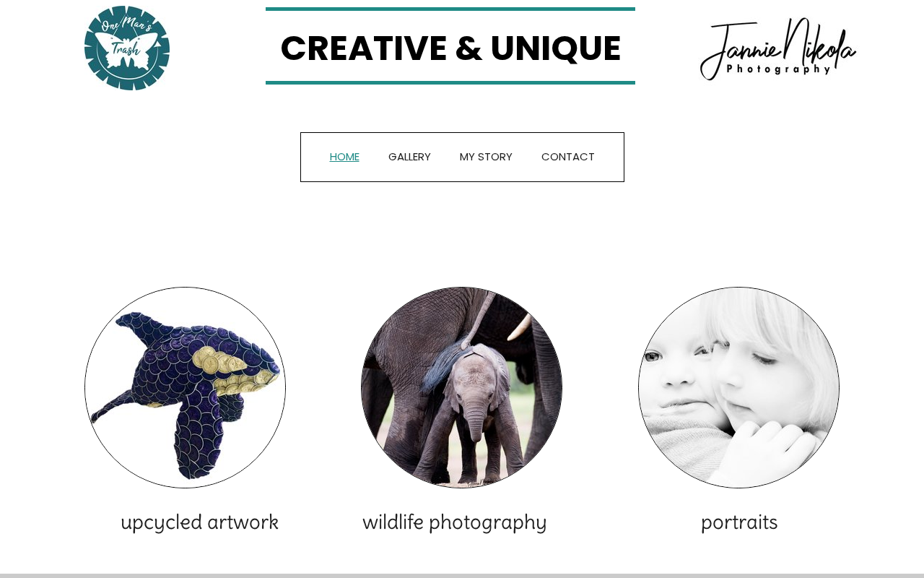Click the Jannie Nikola Photography logo
Image resolution: width=924 pixels, height=578 pixels.
[778, 48]
